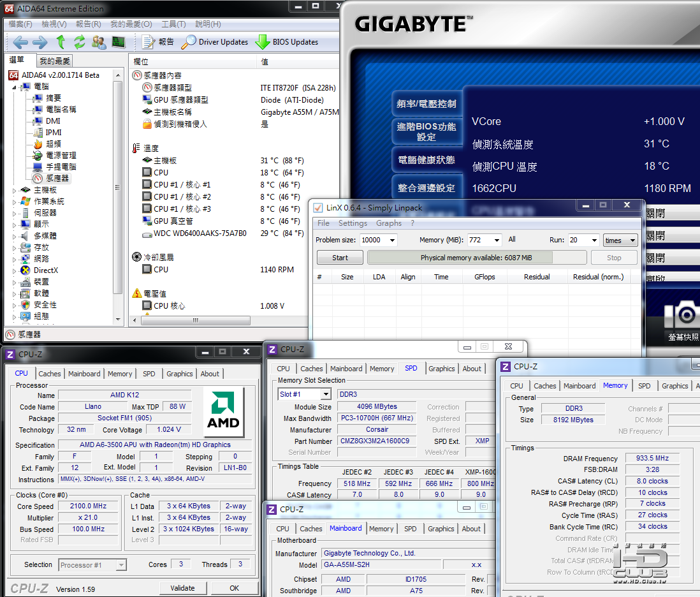Open the 工具(T) menu in AIDA64
The width and height of the screenshot is (700, 597).
[173, 24]
